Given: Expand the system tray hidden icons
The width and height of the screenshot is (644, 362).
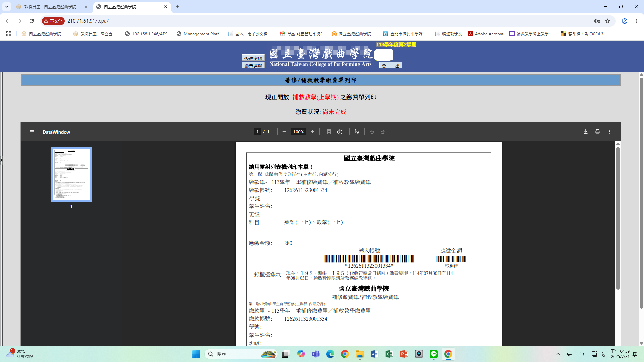Looking at the screenshot, I should pos(558,354).
